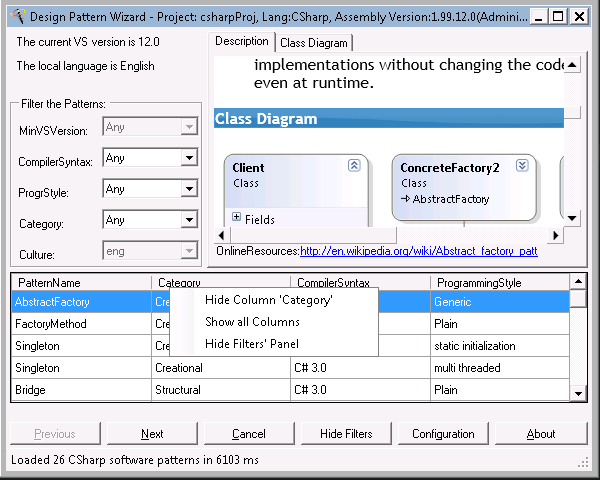Click the Design Pattern Wizard title bar icon
This screenshot has height=480, width=600.
[18, 16]
